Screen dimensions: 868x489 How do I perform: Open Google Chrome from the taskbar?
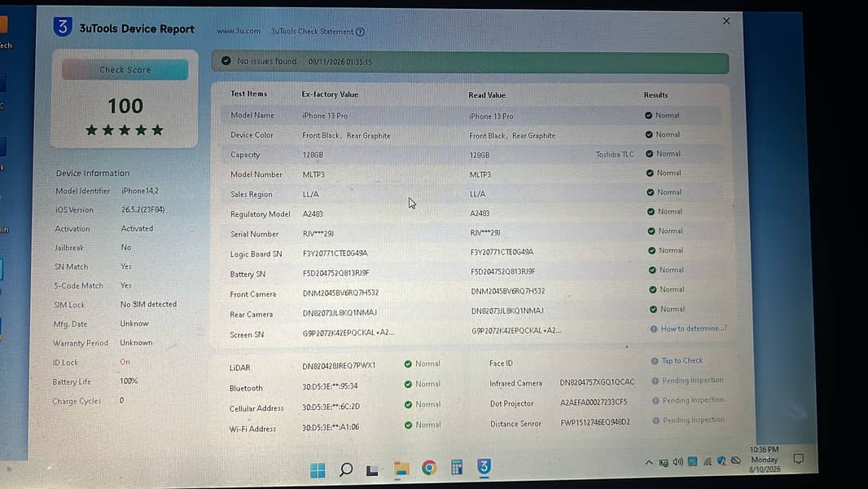(429, 468)
